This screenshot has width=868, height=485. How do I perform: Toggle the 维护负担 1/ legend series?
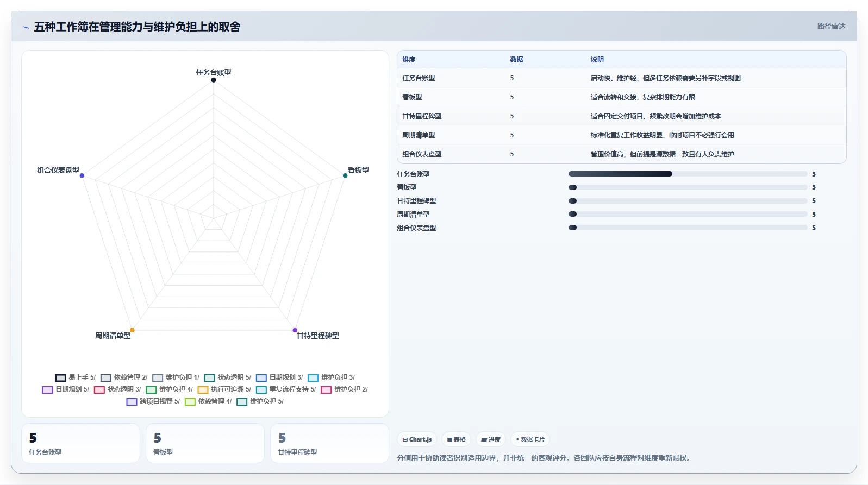tap(176, 377)
